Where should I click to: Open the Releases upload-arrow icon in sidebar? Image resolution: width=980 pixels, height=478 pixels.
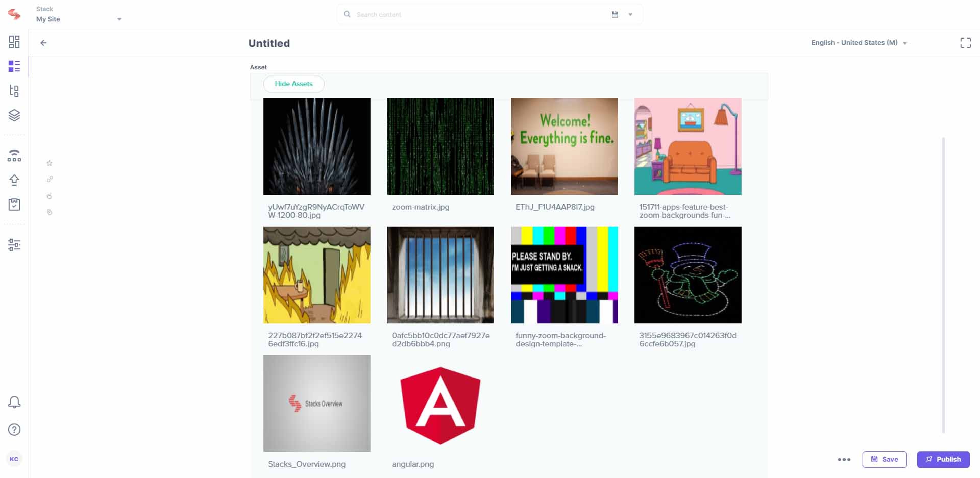pyautogui.click(x=14, y=180)
